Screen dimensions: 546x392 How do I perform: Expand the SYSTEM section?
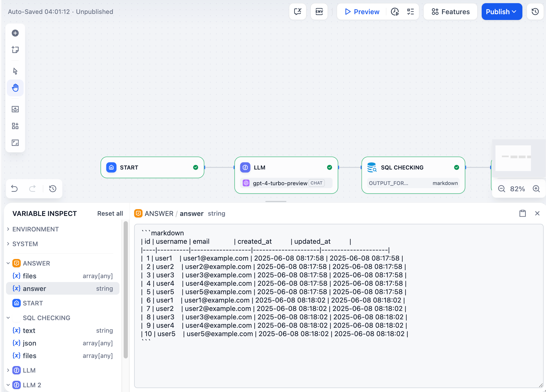click(x=25, y=244)
